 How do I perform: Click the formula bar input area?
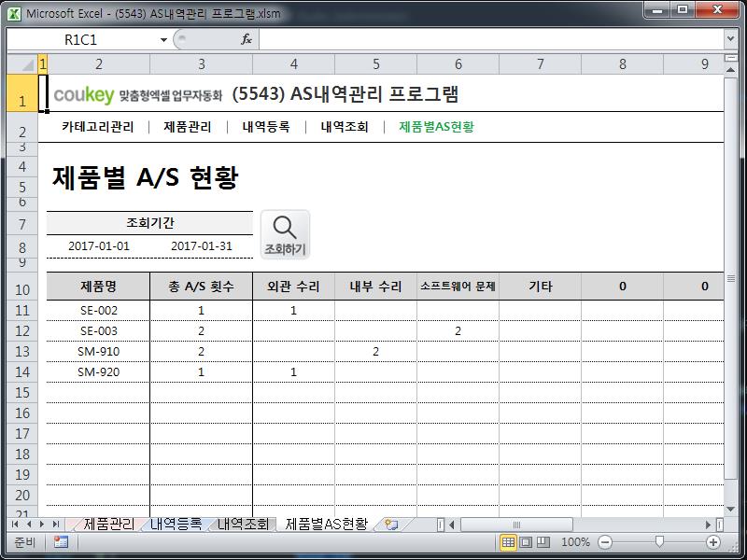[491, 39]
